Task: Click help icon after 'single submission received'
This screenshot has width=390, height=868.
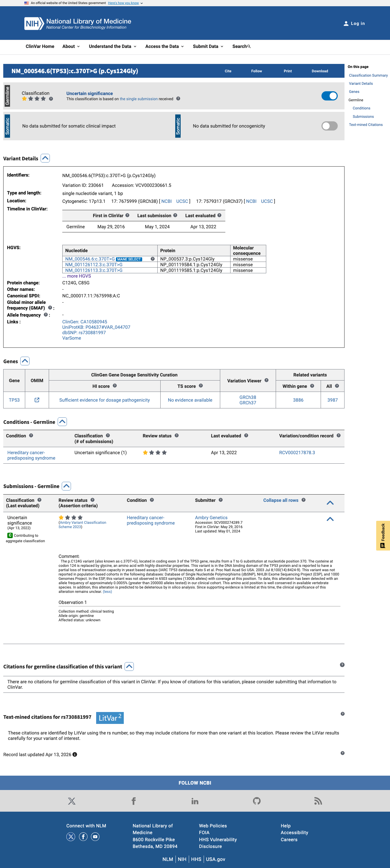Action: coord(178,99)
